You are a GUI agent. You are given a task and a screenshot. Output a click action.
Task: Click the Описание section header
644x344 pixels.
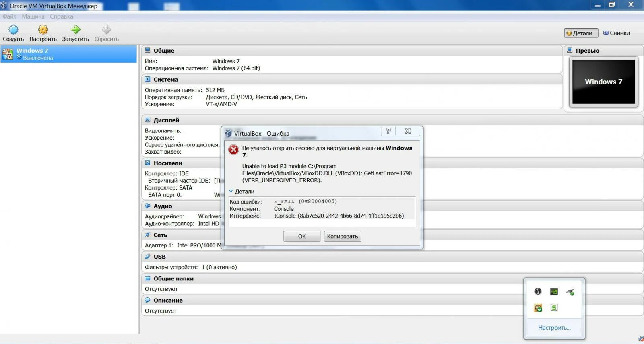click(x=392, y=300)
